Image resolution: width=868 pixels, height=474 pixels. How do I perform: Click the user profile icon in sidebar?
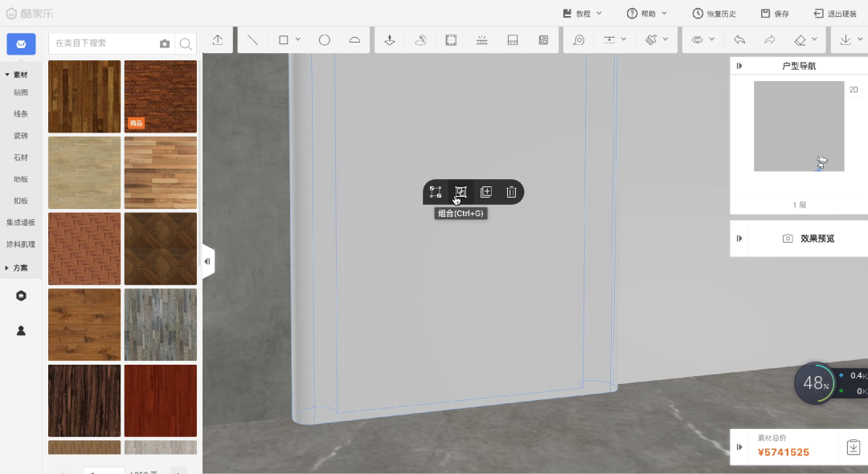tap(21, 331)
